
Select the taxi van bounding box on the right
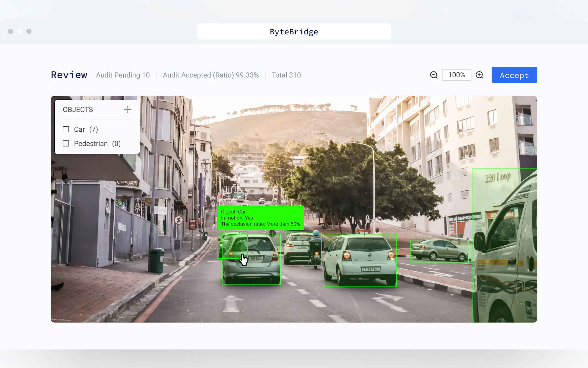tap(504, 246)
